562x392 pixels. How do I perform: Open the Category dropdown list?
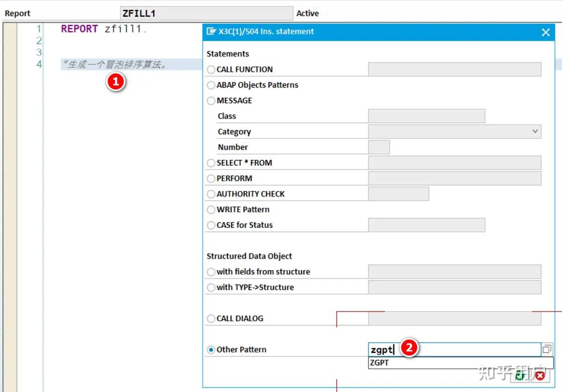coord(535,131)
